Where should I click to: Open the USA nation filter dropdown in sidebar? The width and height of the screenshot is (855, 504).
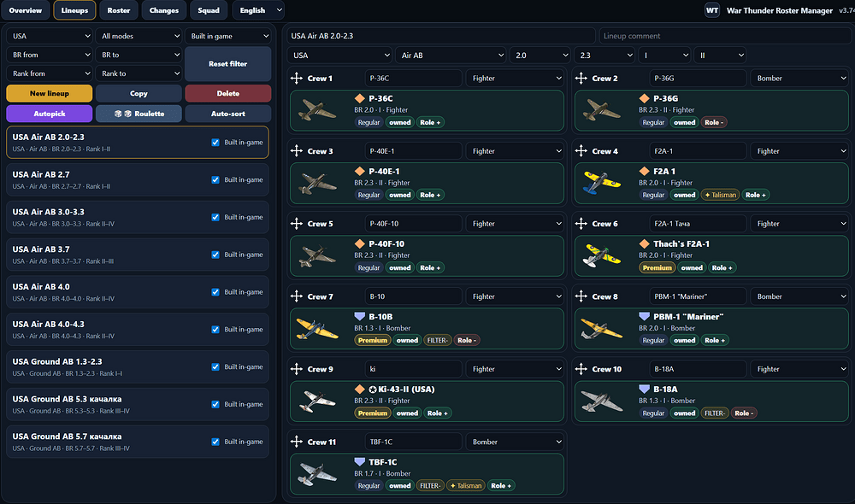point(49,36)
